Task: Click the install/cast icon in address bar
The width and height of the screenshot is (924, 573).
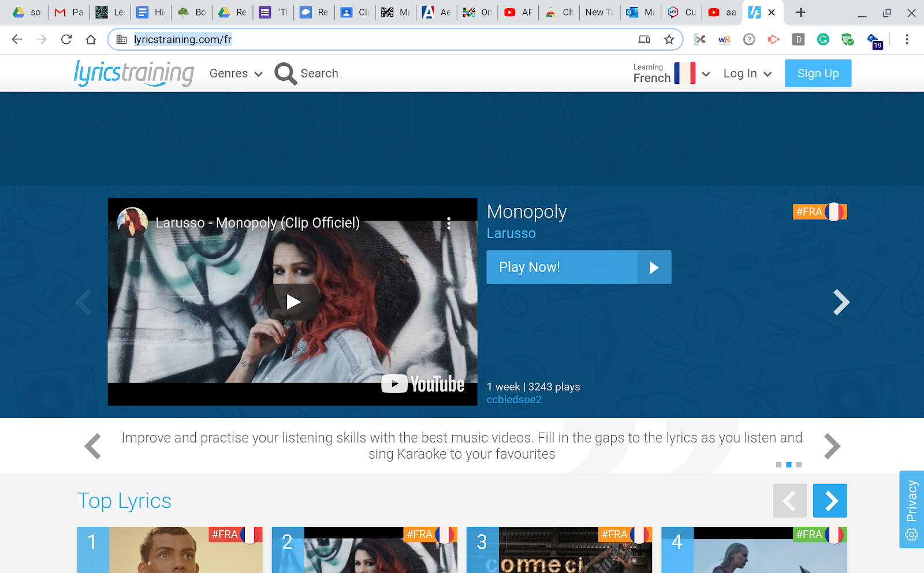Action: click(644, 39)
